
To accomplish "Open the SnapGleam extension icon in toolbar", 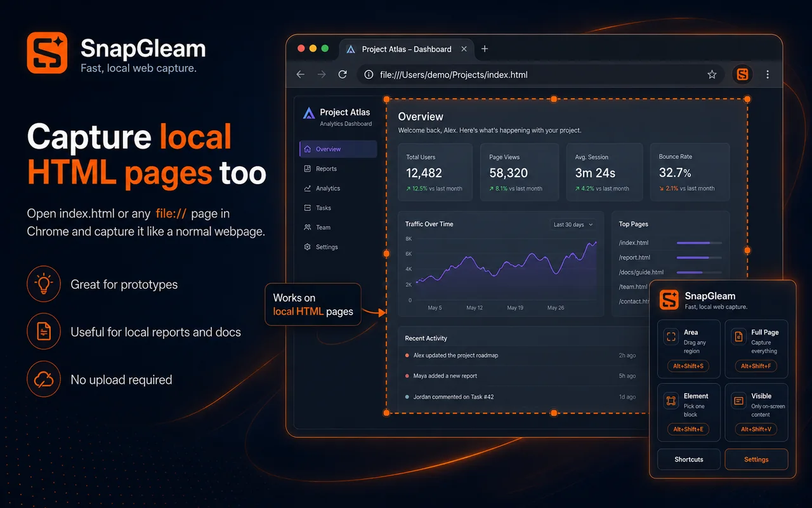I will click(742, 74).
